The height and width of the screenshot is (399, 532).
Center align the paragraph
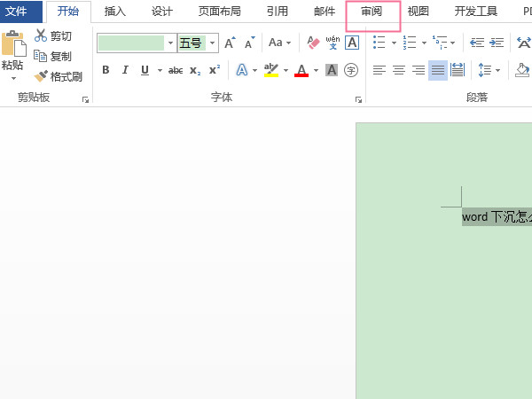coord(399,70)
